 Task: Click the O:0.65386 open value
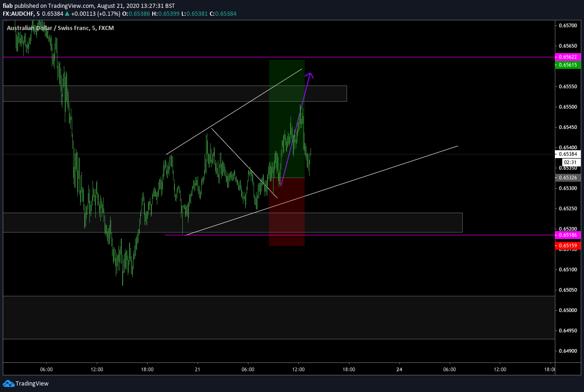tap(136, 14)
